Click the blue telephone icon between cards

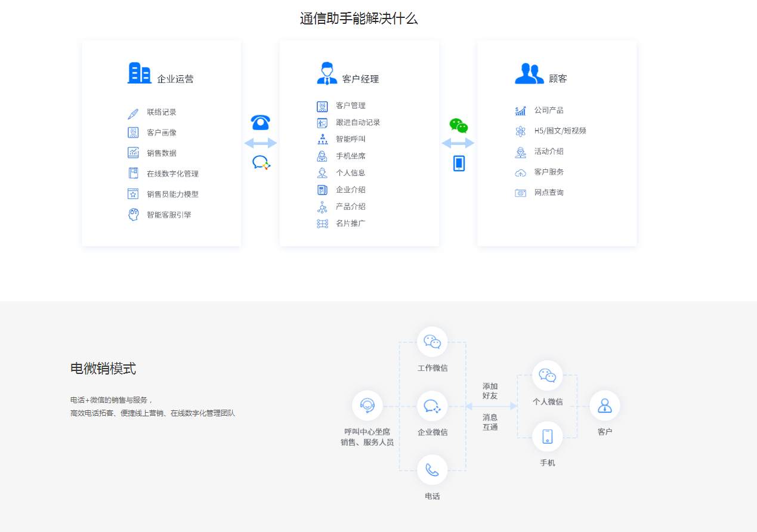261,122
